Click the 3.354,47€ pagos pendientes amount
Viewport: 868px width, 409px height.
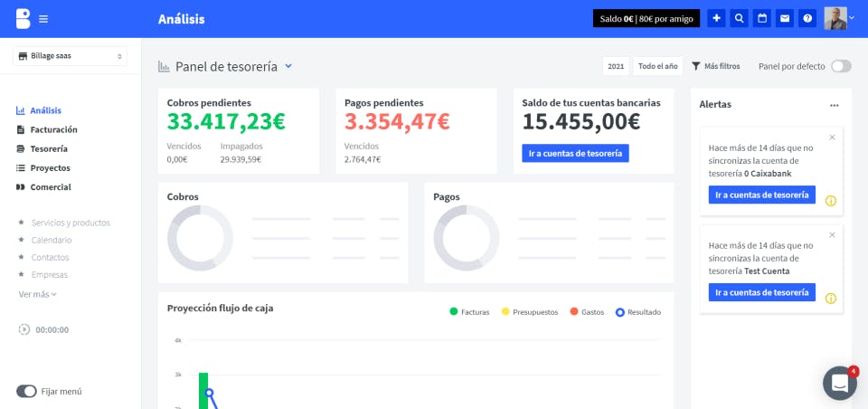click(x=397, y=121)
